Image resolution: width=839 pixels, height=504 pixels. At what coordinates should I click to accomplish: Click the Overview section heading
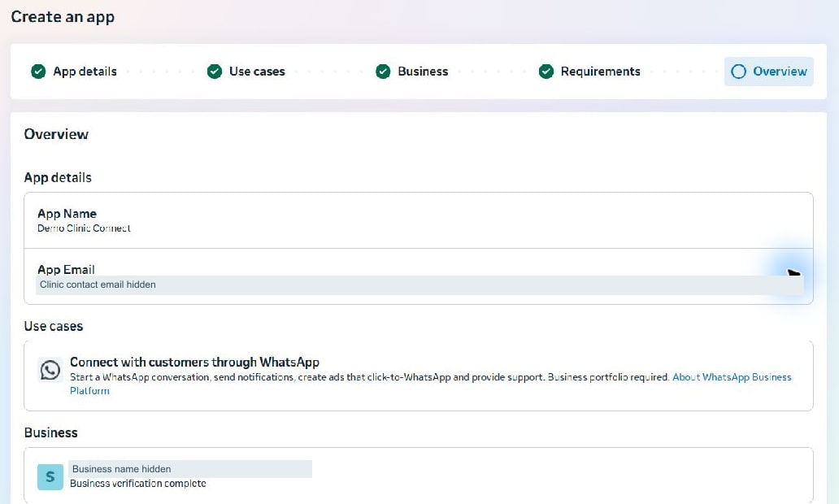(x=56, y=134)
